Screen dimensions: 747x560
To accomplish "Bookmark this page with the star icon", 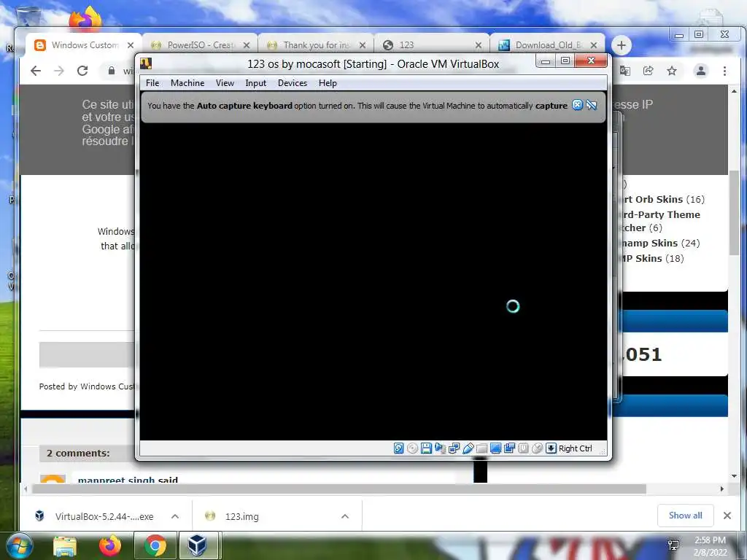I will coord(672,71).
